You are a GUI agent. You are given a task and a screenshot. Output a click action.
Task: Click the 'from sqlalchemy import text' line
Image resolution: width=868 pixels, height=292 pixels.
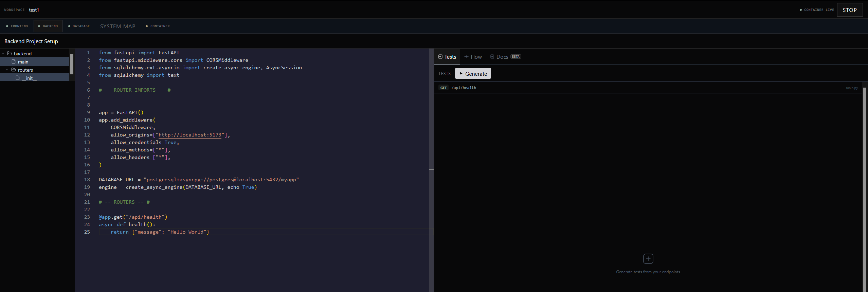[x=139, y=75]
